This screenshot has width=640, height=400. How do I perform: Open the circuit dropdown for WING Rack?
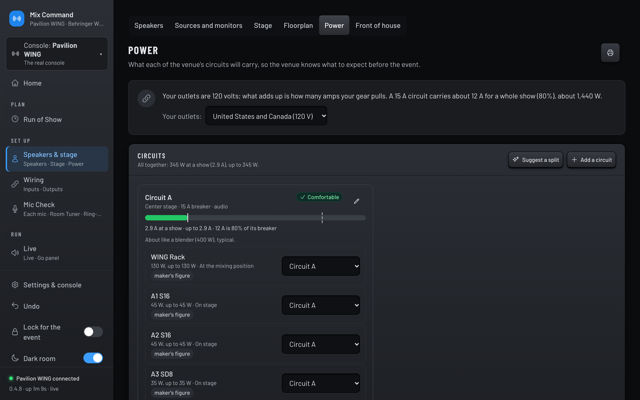(321, 266)
